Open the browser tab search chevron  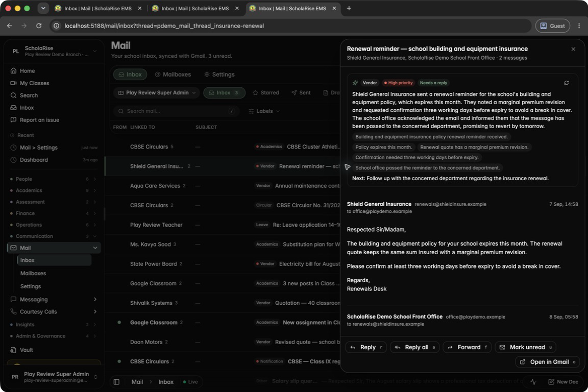43,8
